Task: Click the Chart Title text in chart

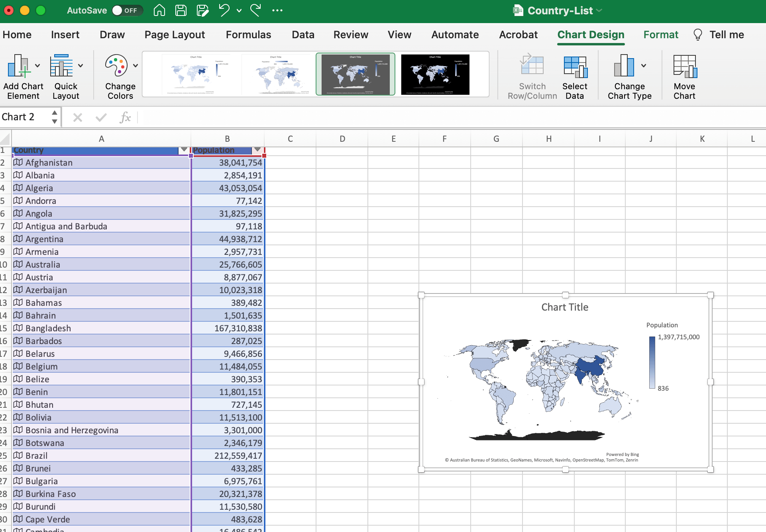Action: [x=564, y=307]
